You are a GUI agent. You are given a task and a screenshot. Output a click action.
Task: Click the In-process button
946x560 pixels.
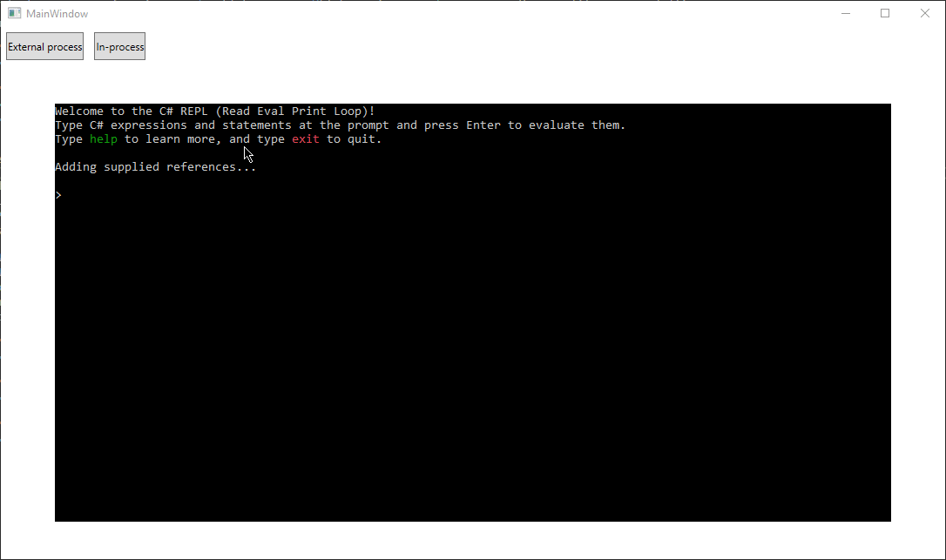tap(119, 46)
